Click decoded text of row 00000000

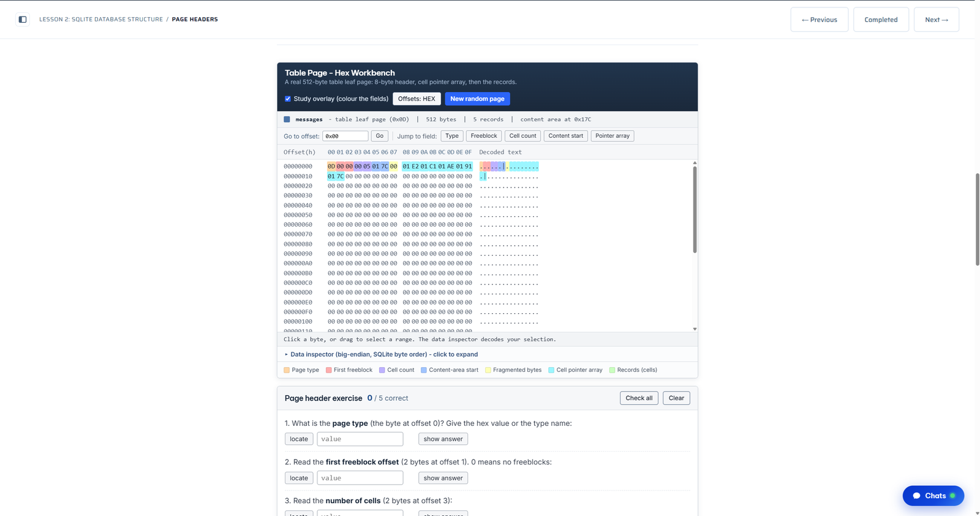(x=509, y=167)
